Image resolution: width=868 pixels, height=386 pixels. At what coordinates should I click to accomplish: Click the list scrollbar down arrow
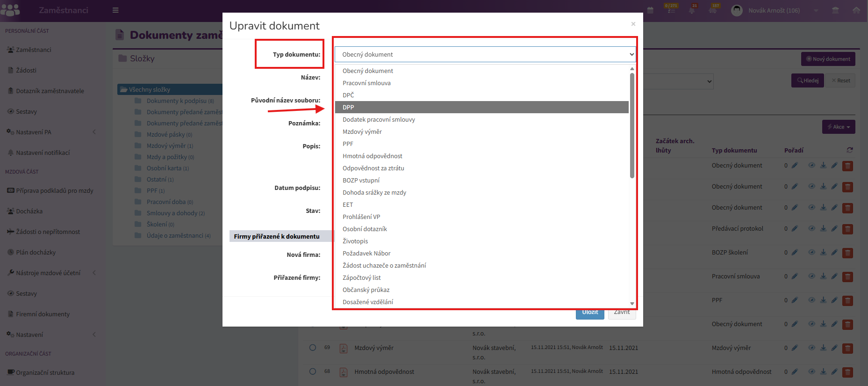(632, 304)
